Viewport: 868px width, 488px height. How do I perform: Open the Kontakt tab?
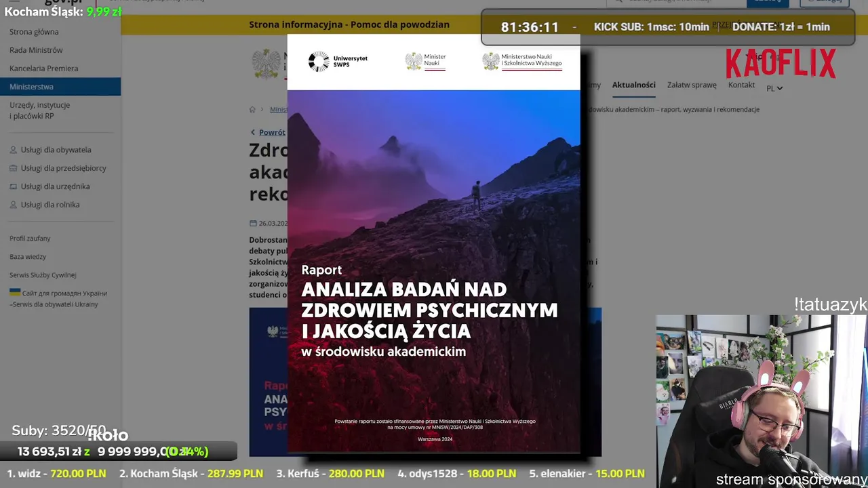pos(741,85)
